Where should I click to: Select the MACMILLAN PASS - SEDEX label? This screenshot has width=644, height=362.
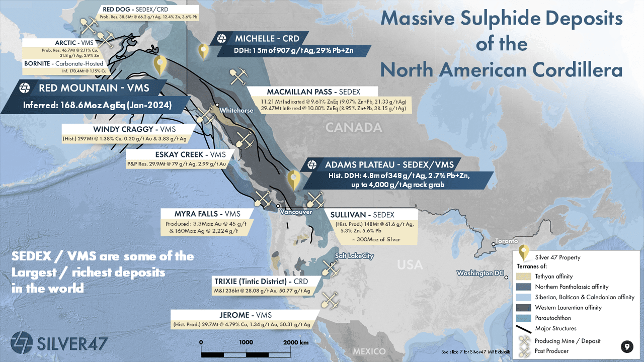314,92
